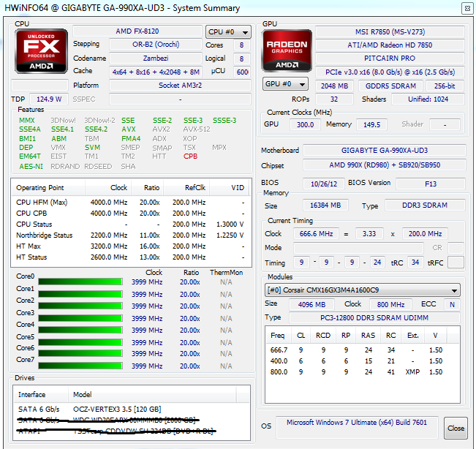Click the GDDR5 SDRAM field

coord(390,86)
